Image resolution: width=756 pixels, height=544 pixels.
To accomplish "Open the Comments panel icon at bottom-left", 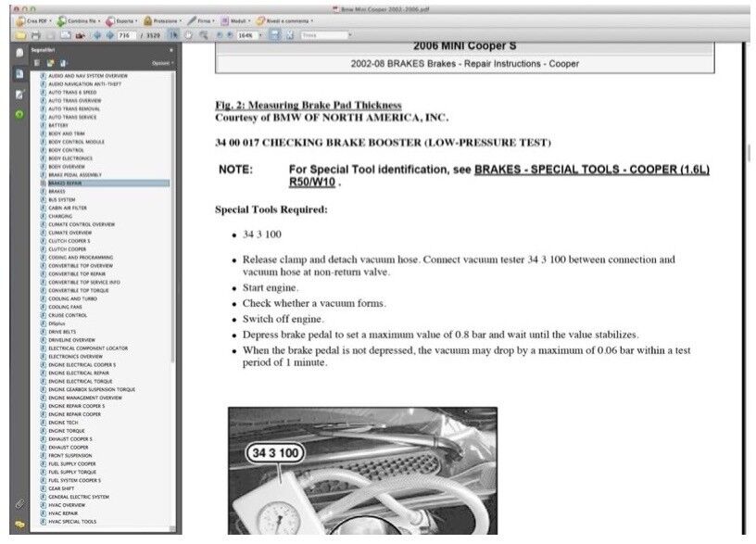I will click(x=19, y=524).
